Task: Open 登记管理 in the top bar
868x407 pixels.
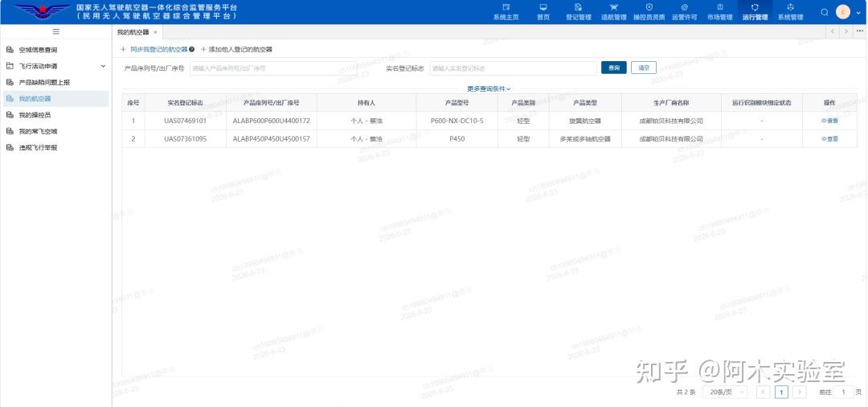Action: 579,11
